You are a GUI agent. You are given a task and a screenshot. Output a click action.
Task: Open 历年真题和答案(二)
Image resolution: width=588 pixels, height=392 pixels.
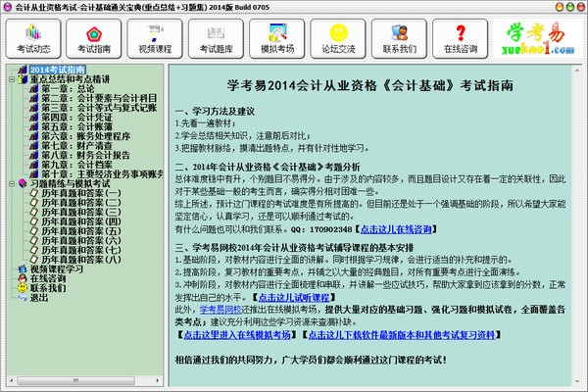coord(81,203)
